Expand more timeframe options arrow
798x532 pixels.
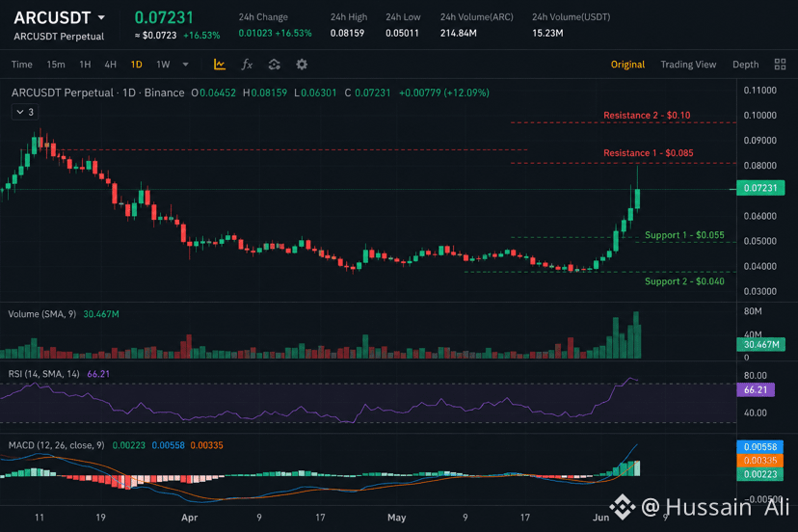[x=186, y=65]
